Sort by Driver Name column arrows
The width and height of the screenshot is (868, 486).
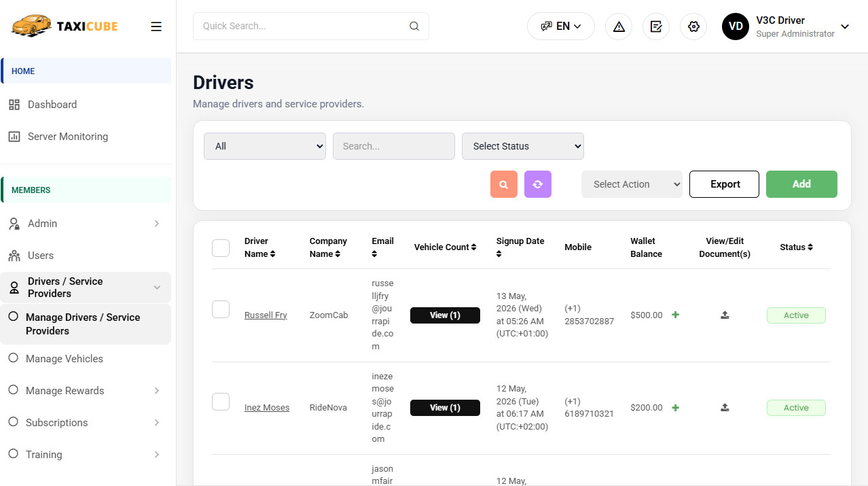pyautogui.click(x=272, y=254)
